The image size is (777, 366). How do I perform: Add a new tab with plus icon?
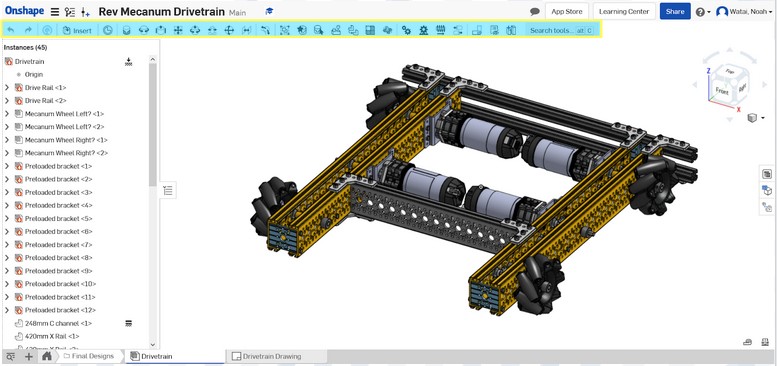tap(29, 356)
